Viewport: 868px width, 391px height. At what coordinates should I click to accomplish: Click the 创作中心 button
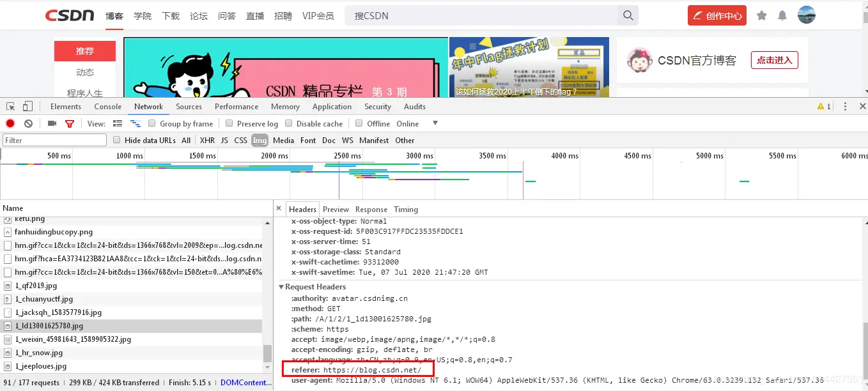pos(717,15)
